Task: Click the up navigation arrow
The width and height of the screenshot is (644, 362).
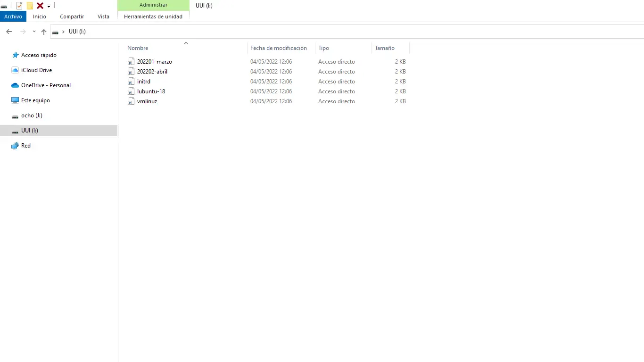Action: (43, 32)
